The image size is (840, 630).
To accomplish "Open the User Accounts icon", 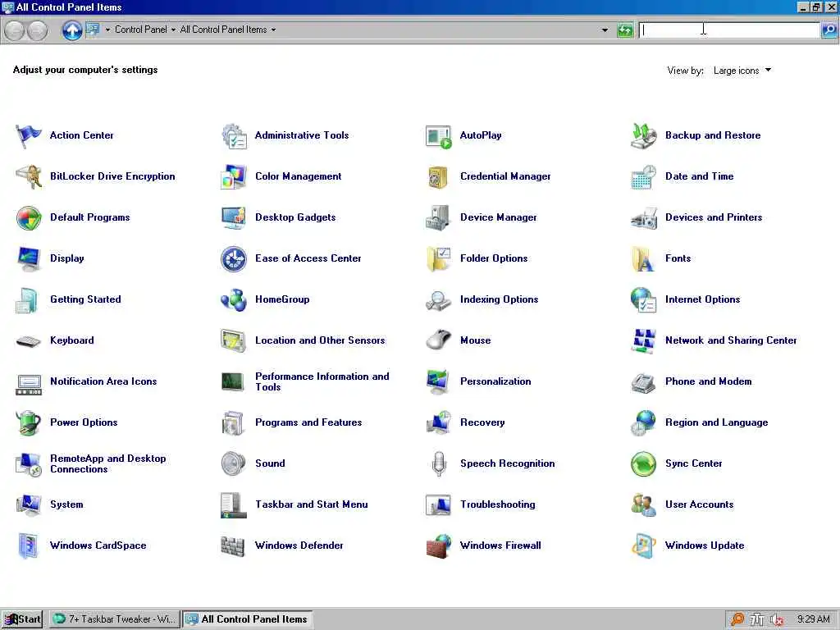I will tap(643, 504).
